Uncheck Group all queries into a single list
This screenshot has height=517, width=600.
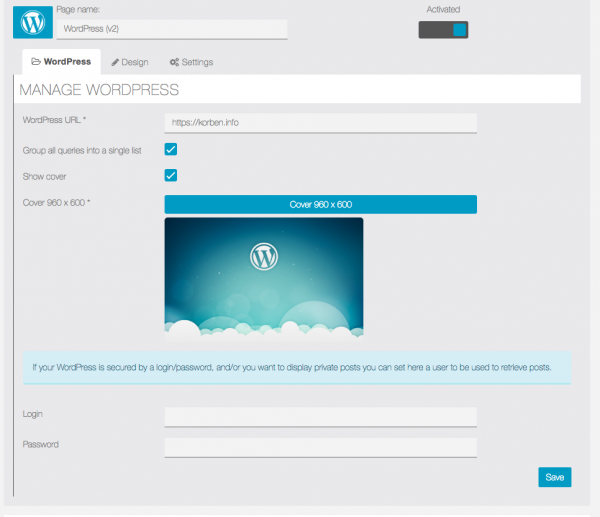pos(171,150)
